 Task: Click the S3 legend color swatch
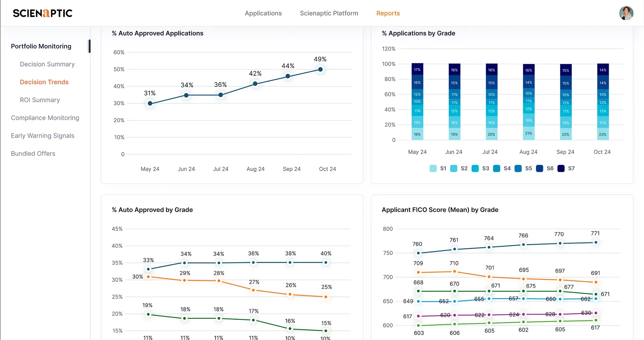pos(475,168)
